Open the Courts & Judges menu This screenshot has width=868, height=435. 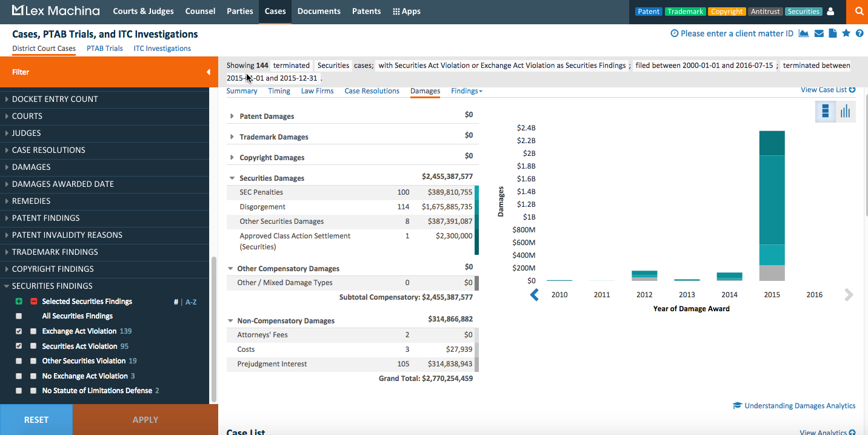[143, 12]
